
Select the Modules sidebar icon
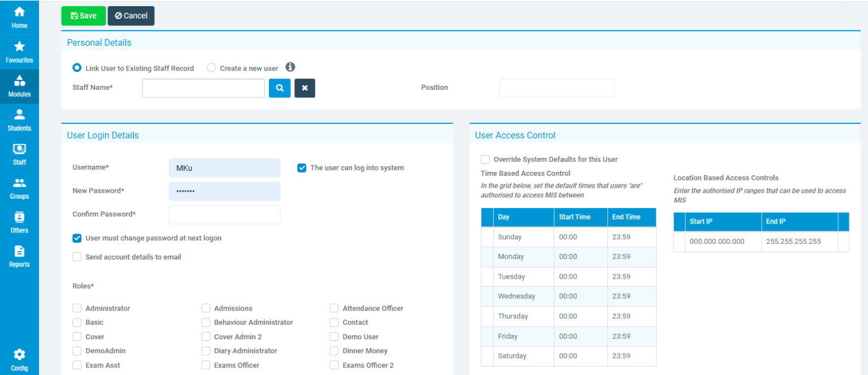(19, 84)
